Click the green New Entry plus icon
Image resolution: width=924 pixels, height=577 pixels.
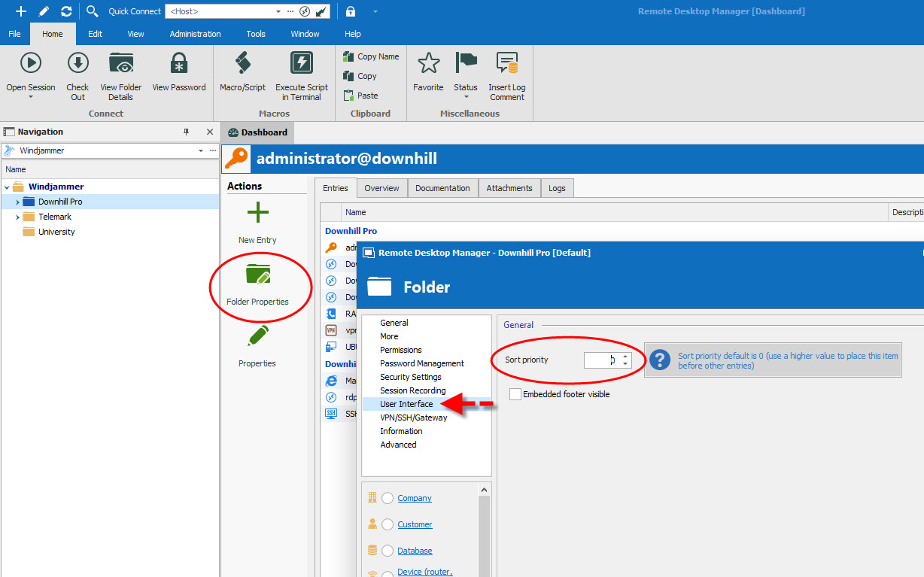[x=257, y=213]
